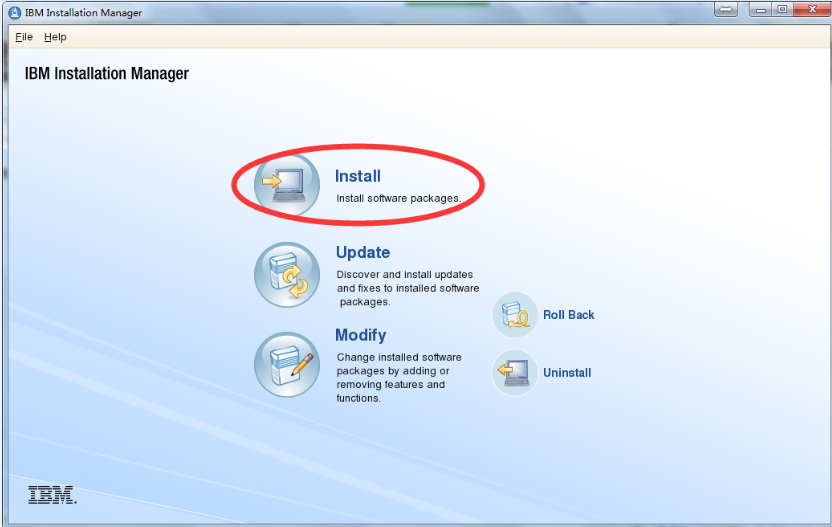The width and height of the screenshot is (832, 527).
Task: Click the Modify pencil icon
Action: click(287, 365)
